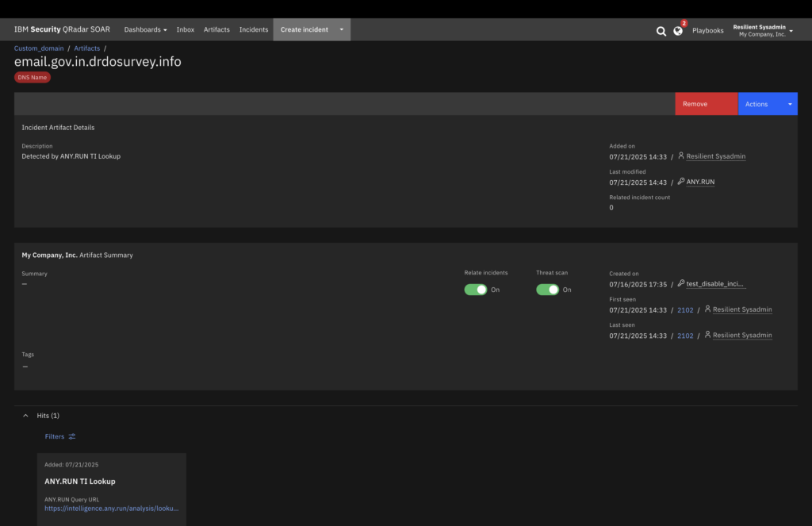Open the Resilient Sysadmin account menu
The image size is (812, 526).
coord(763,30)
